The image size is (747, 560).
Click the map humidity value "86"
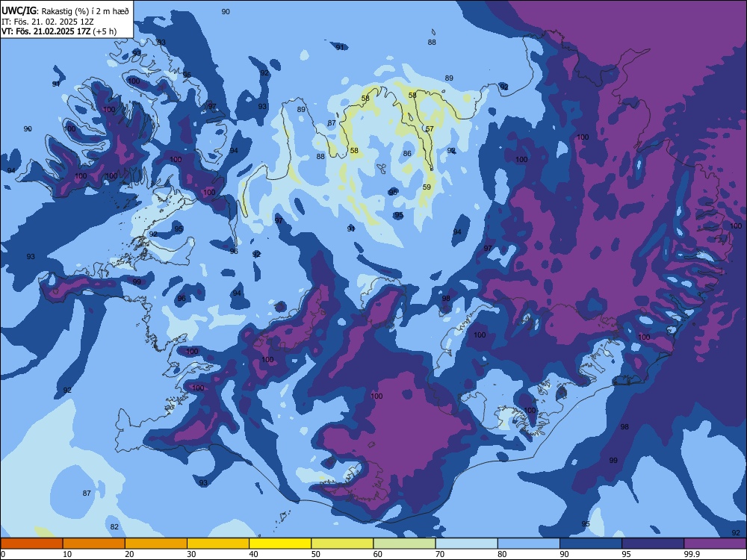407,153
